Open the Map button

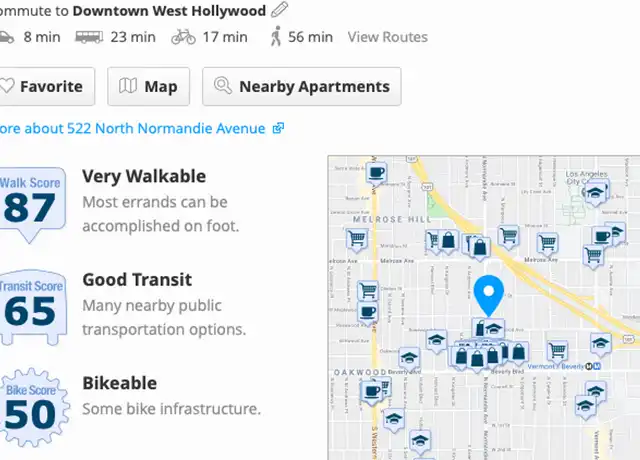click(149, 87)
